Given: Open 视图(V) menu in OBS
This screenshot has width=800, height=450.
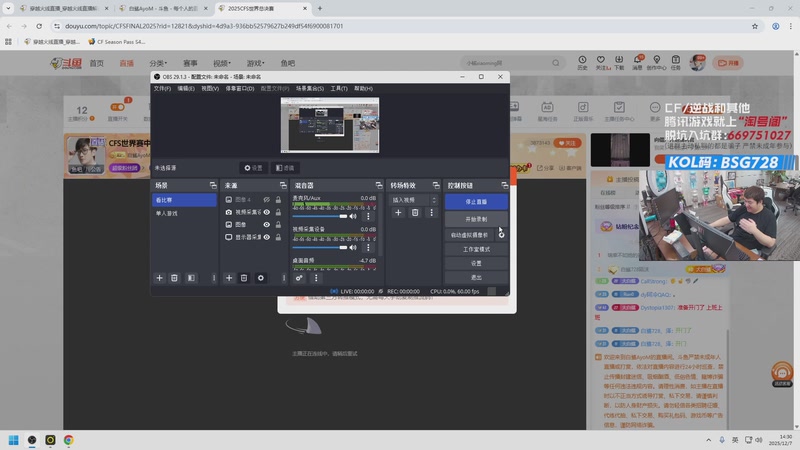Looking at the screenshot, I should tap(210, 88).
